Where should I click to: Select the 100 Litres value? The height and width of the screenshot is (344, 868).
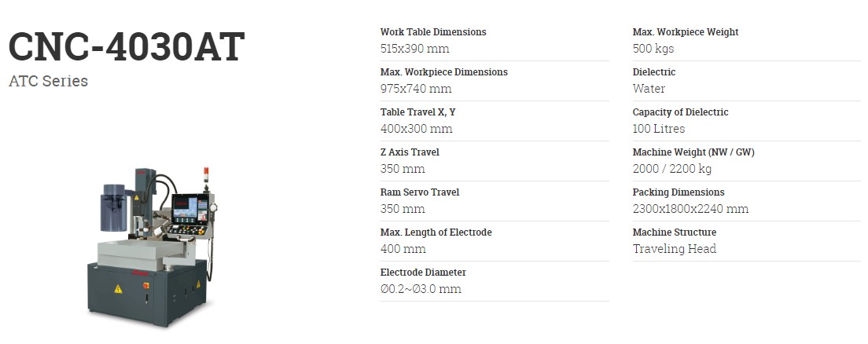[x=659, y=129]
